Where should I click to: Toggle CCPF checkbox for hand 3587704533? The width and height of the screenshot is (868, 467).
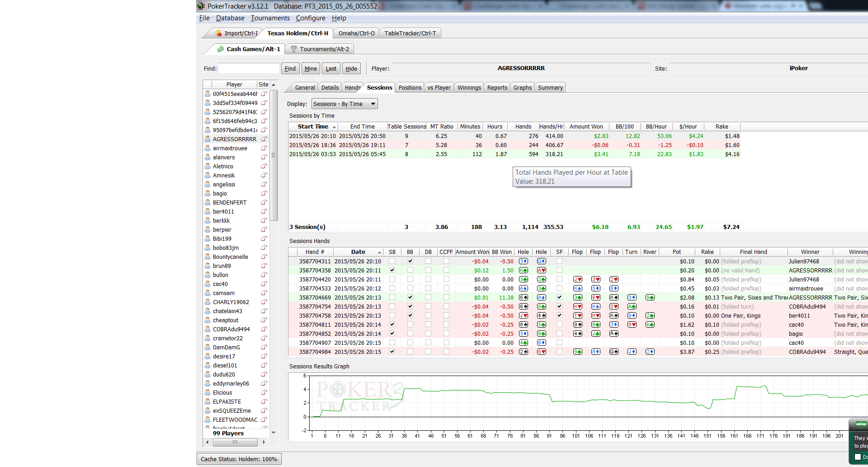446,288
